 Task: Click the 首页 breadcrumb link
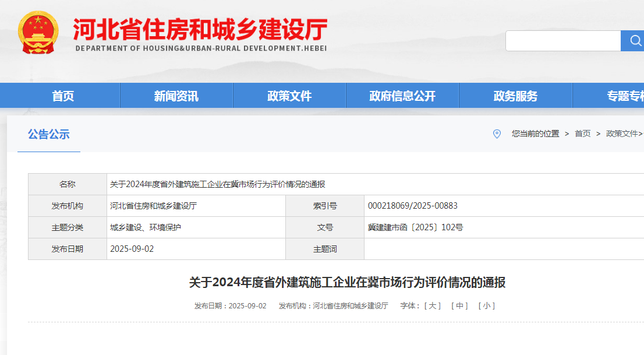(582, 134)
